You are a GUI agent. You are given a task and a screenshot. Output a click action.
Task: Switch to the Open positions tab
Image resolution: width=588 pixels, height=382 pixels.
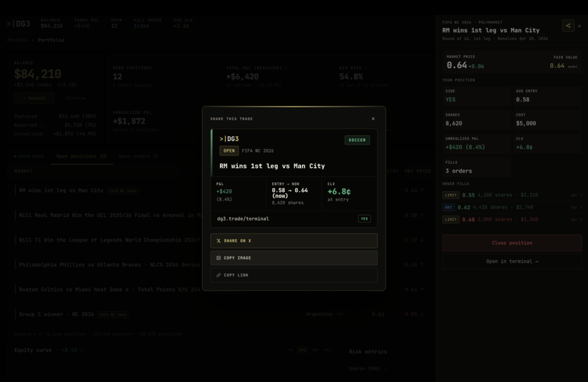point(82,157)
